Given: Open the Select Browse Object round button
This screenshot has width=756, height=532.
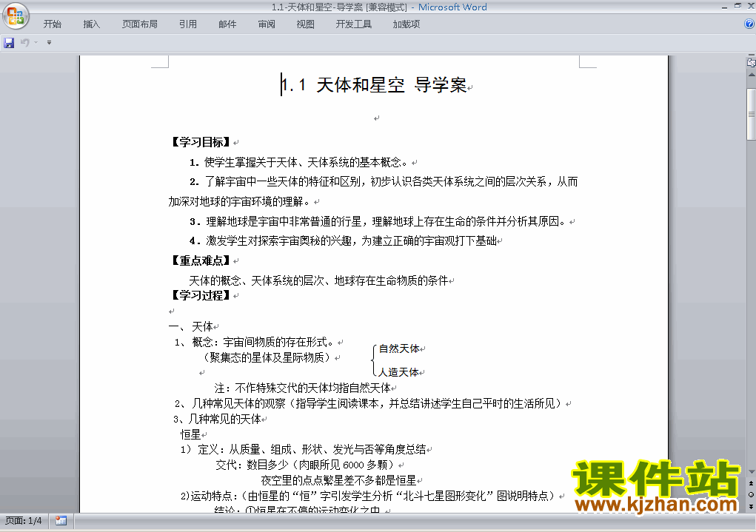Looking at the screenshot, I should tap(751, 494).
